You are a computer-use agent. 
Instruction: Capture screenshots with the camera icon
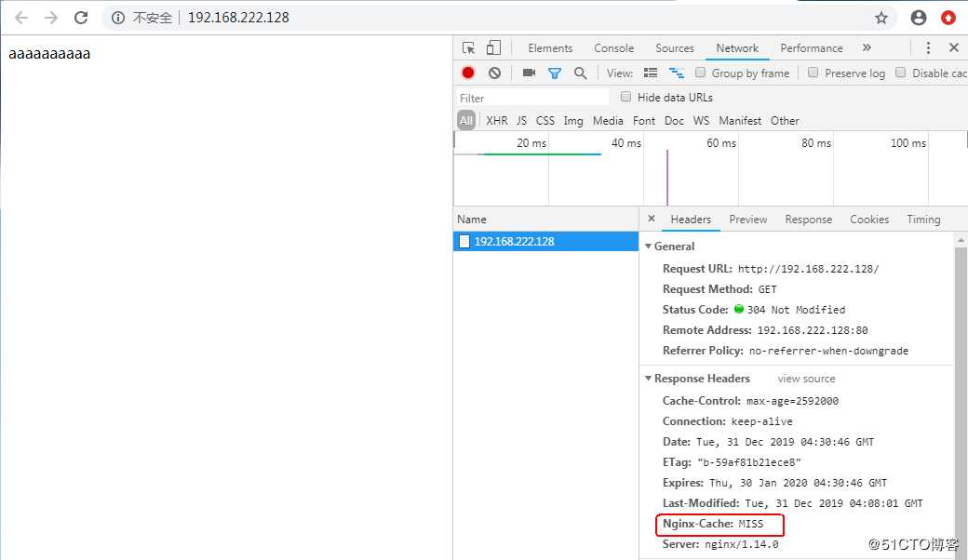tap(529, 73)
